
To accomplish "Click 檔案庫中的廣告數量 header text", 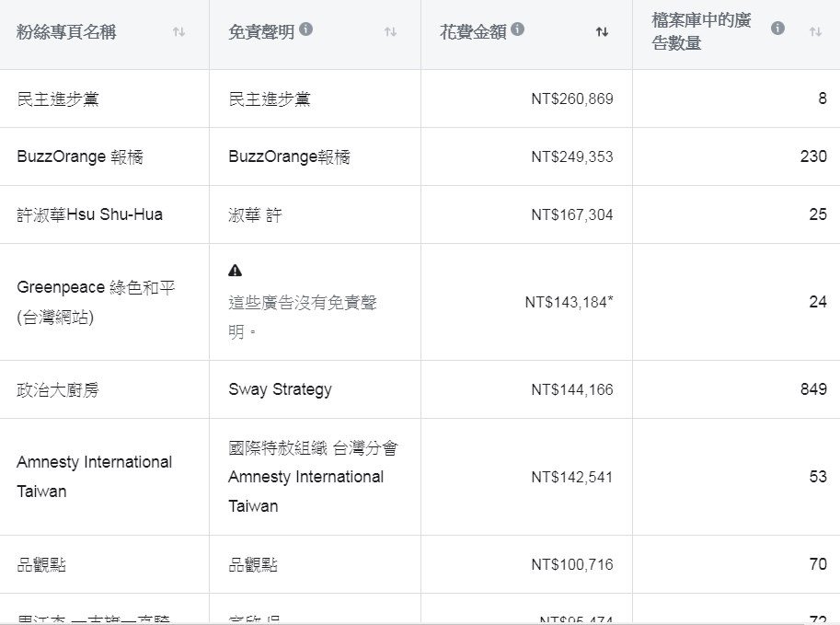I will pyautogui.click(x=701, y=31).
